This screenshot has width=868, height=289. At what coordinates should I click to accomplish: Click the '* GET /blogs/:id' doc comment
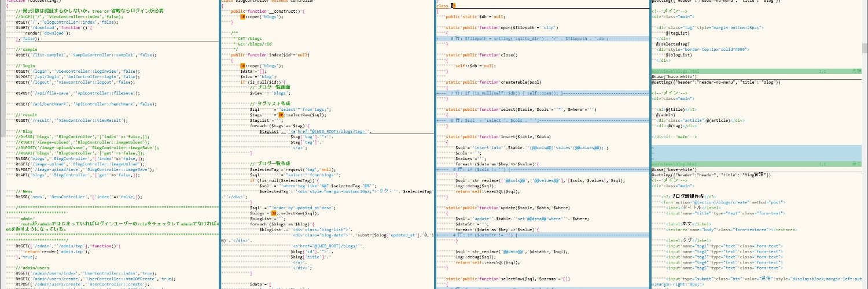[x=251, y=44]
